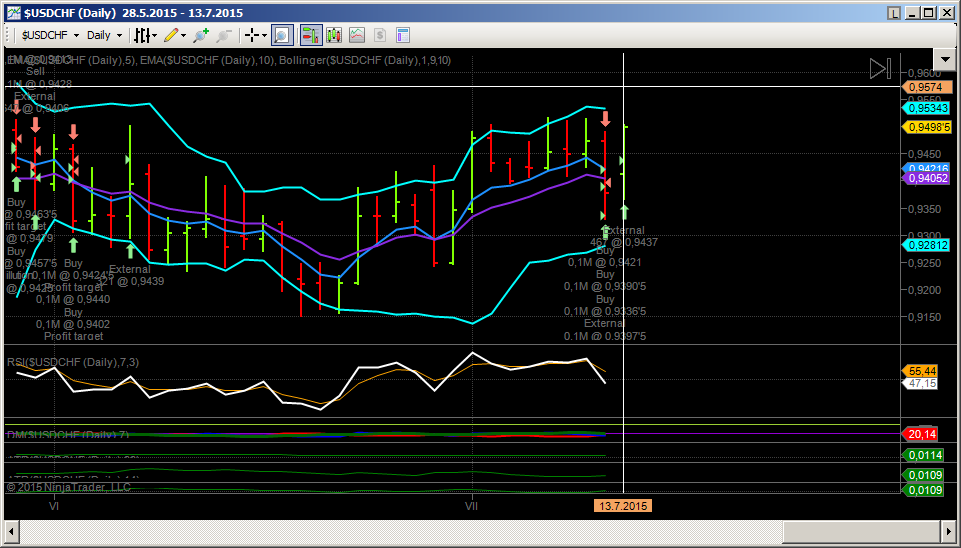Click the '0,1M @ 0,9402' buy label

click(x=73, y=324)
